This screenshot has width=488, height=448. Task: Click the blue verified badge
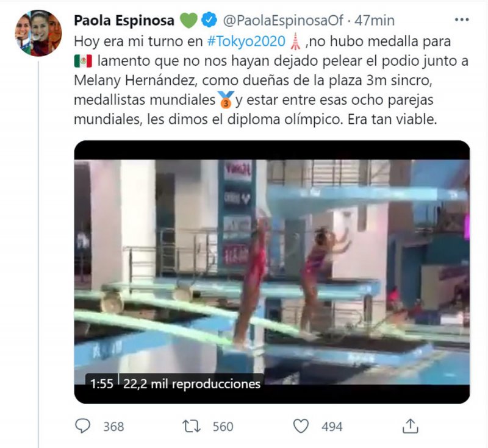click(x=209, y=20)
